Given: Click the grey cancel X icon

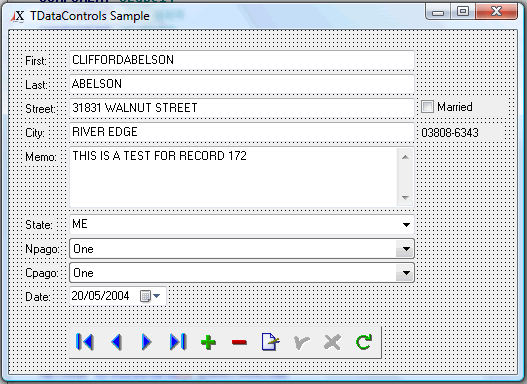Looking at the screenshot, I should [332, 342].
